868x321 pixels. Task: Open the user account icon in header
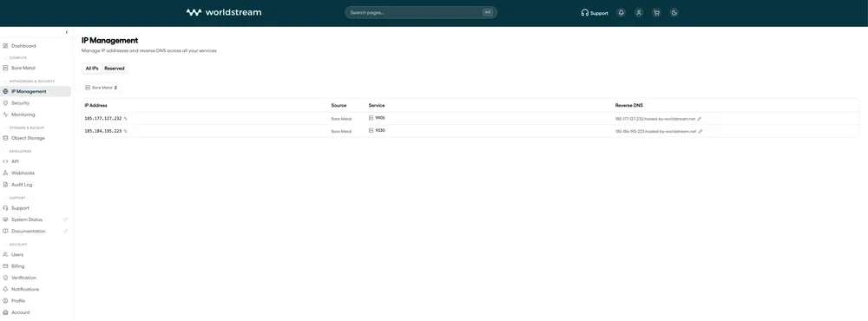[639, 13]
